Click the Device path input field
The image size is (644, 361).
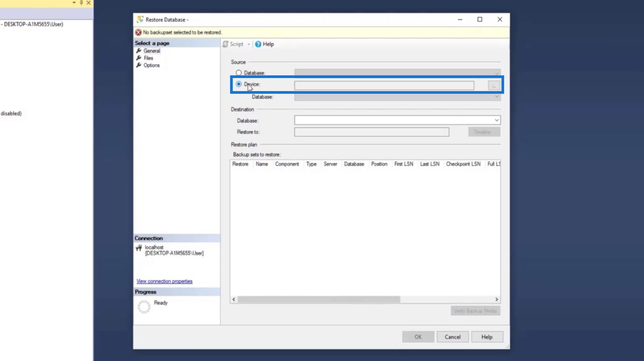384,86
